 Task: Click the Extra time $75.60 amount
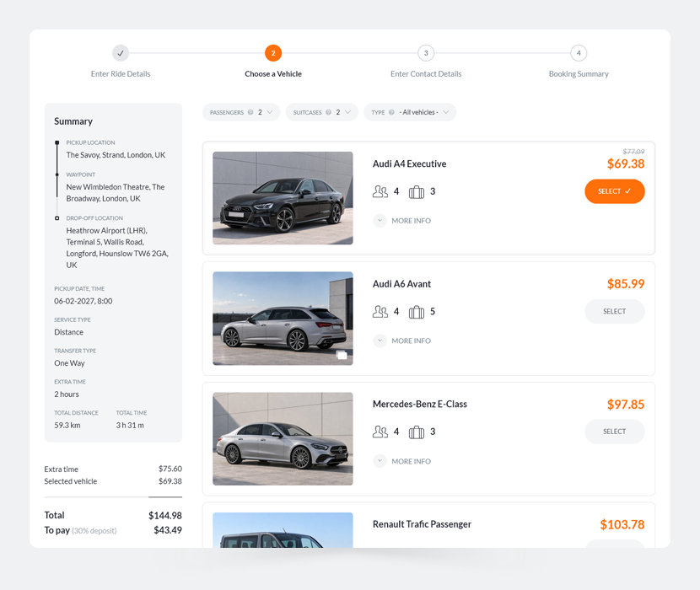170,469
